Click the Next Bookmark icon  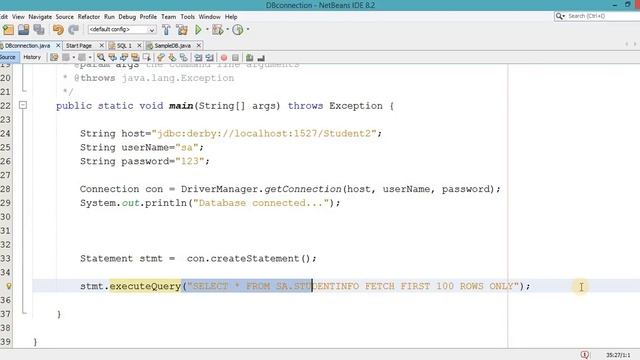pos(172,58)
